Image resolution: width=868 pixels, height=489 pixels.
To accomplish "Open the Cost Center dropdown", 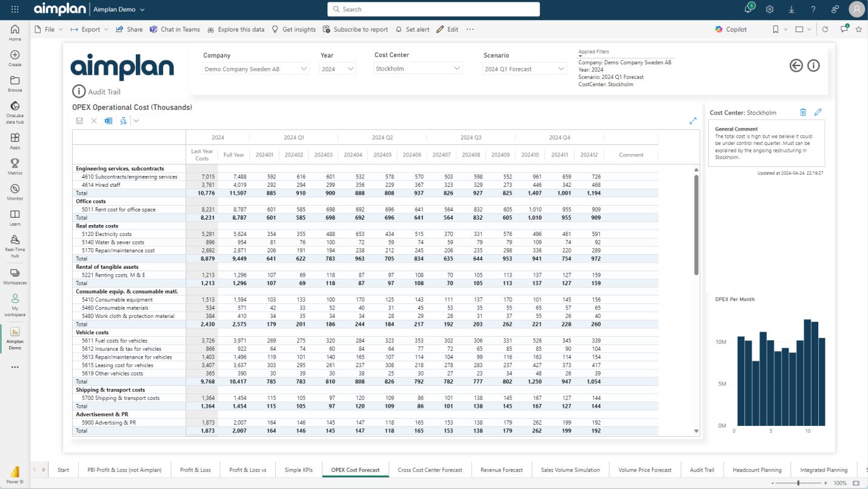I will click(x=418, y=69).
